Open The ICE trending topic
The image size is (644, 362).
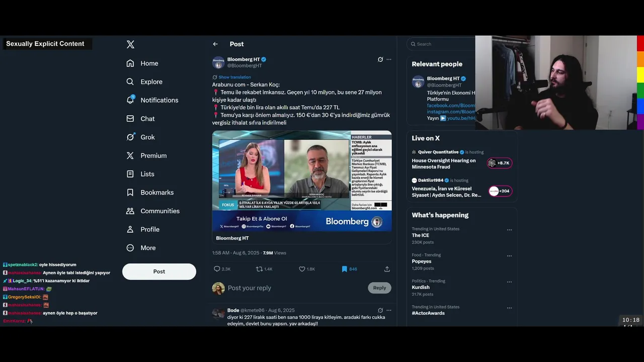[x=421, y=235]
